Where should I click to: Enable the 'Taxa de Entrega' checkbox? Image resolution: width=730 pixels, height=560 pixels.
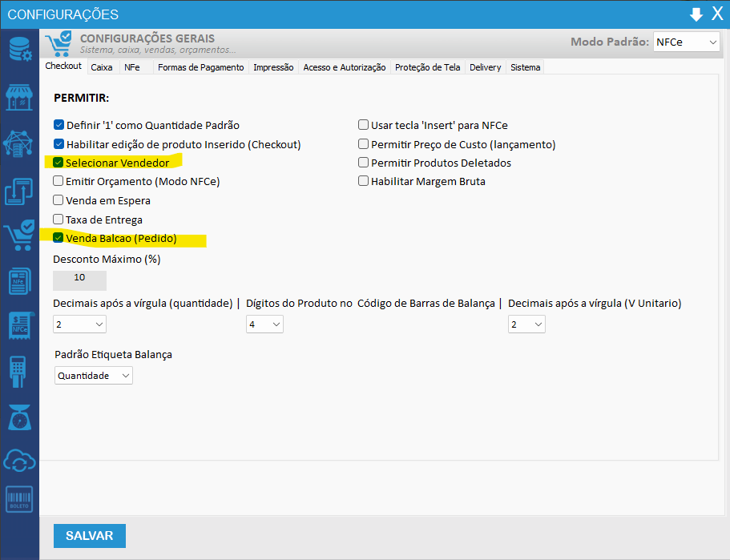pos(58,220)
